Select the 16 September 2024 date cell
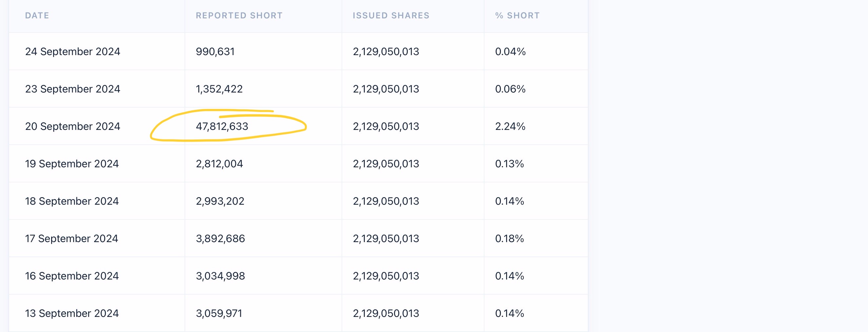 72,276
